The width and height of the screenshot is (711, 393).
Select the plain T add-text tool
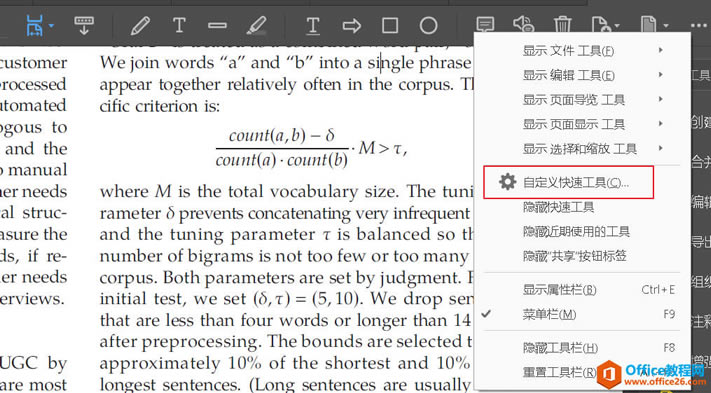pos(179,25)
